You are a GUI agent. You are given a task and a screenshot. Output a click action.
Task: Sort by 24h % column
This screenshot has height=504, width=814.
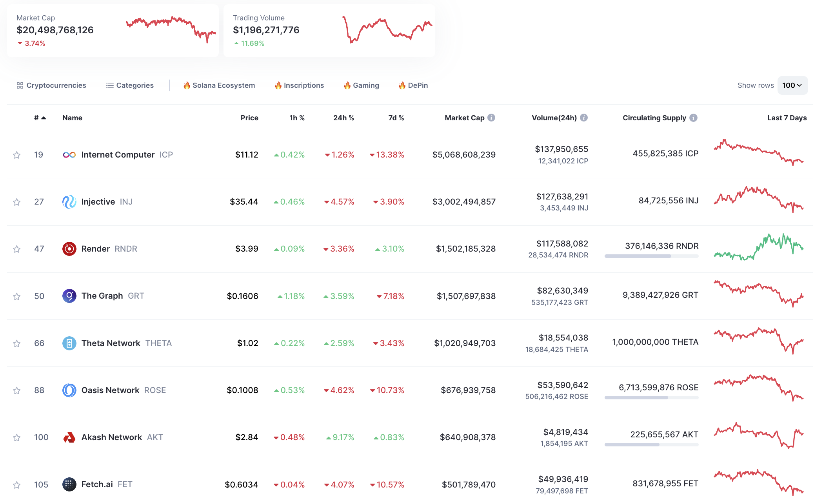point(343,118)
